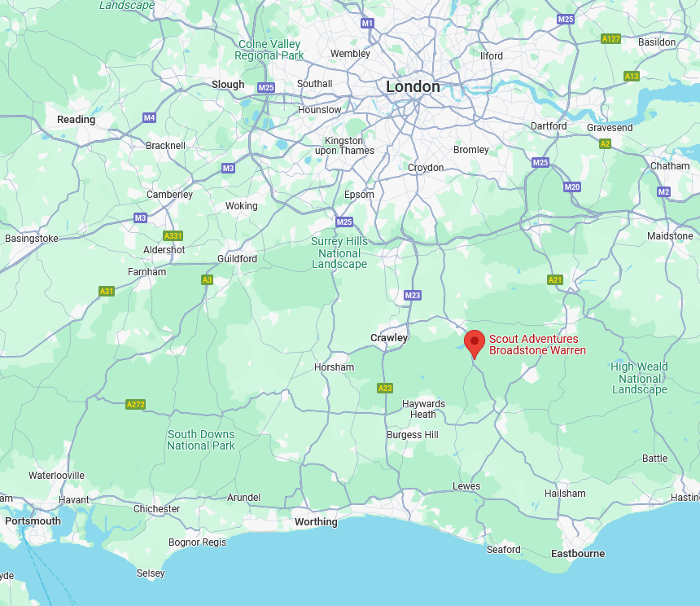Select Colne Valley Regional Park label
The height and width of the screenshot is (606, 700).
[269, 50]
